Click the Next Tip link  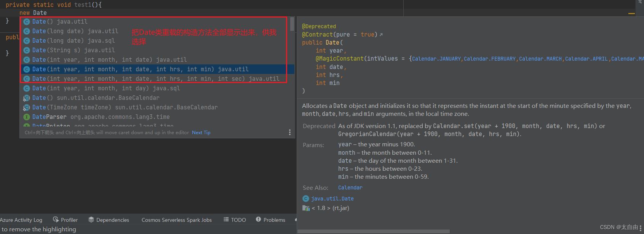click(201, 133)
